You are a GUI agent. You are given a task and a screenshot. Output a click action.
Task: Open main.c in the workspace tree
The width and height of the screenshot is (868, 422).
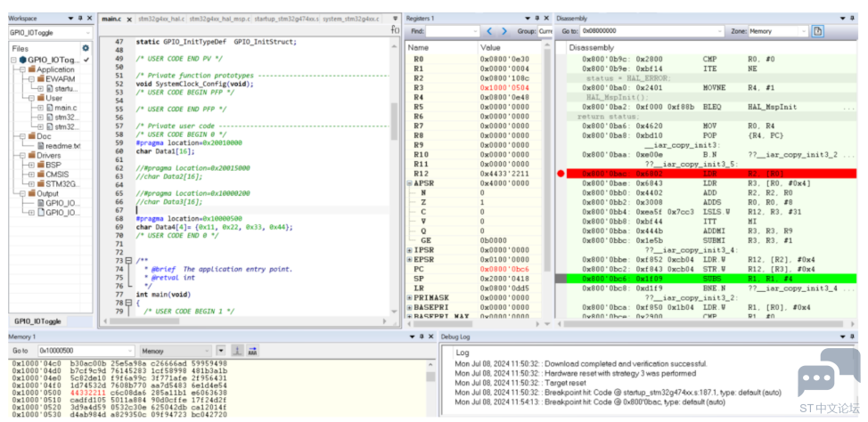pos(65,108)
